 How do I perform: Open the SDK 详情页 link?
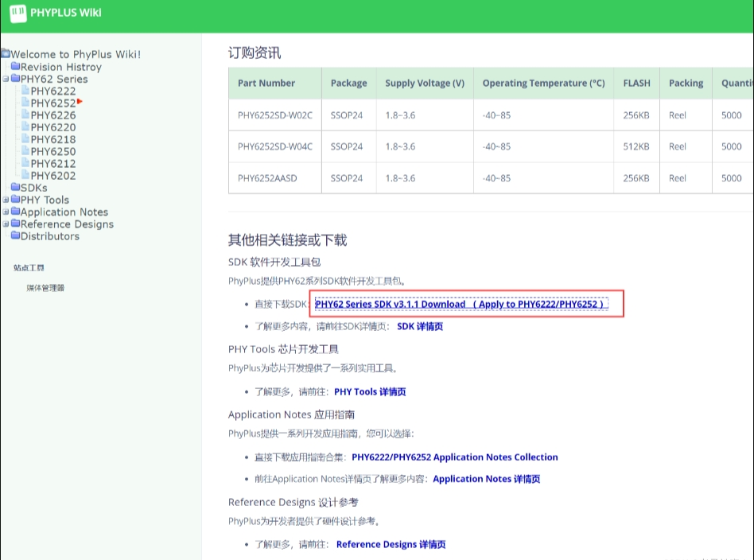pyautogui.click(x=420, y=326)
